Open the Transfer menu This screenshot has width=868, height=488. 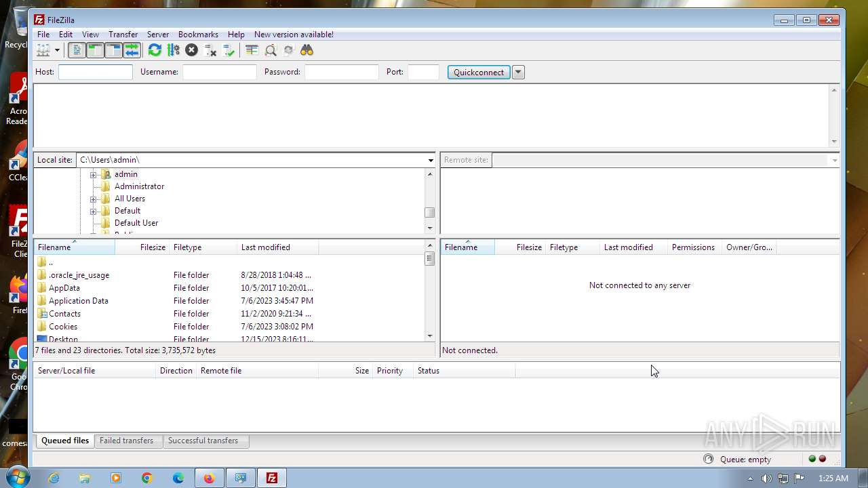click(123, 35)
